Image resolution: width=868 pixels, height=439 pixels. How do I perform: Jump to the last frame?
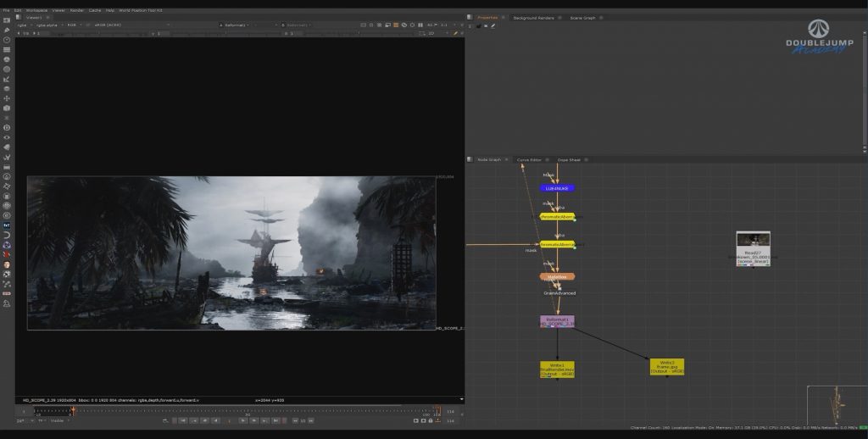pos(275,420)
